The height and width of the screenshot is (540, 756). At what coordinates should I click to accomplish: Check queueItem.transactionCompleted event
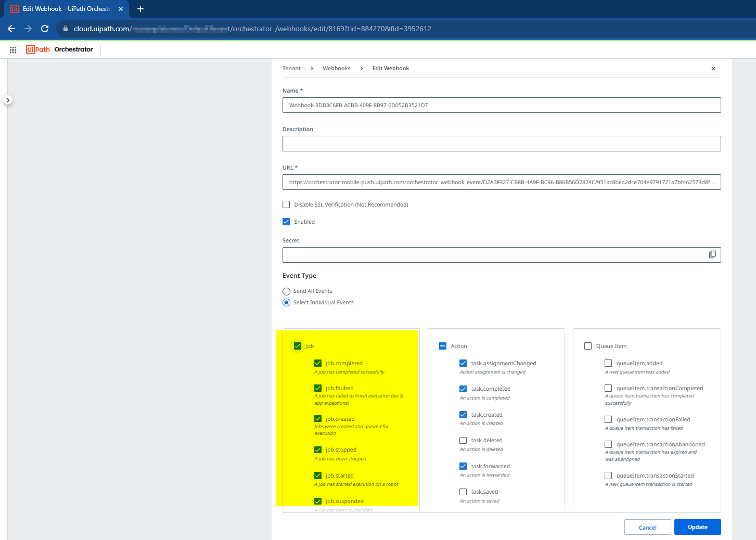[x=608, y=388]
